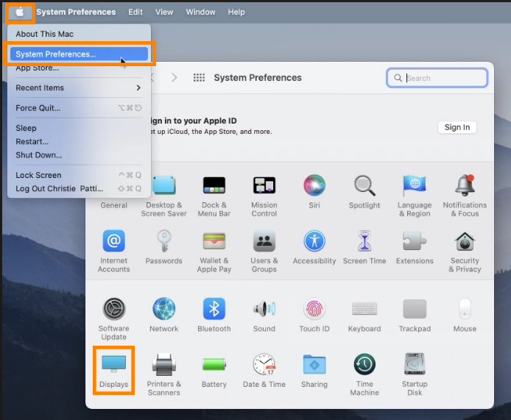This screenshot has width=511, height=420.
Task: Open Security & Privacy preferences
Action: pyautogui.click(x=465, y=251)
